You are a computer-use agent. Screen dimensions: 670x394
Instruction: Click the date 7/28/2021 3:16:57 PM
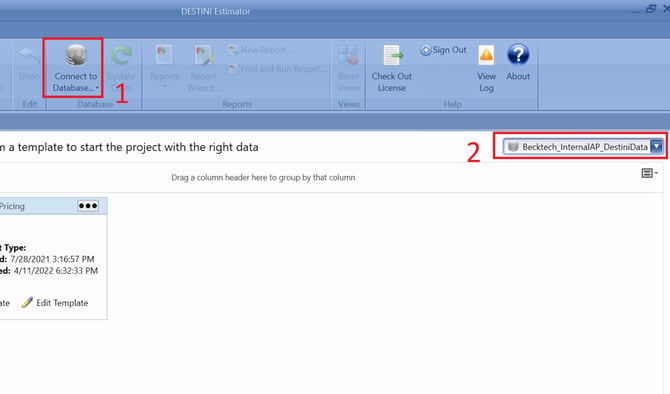pos(52,259)
